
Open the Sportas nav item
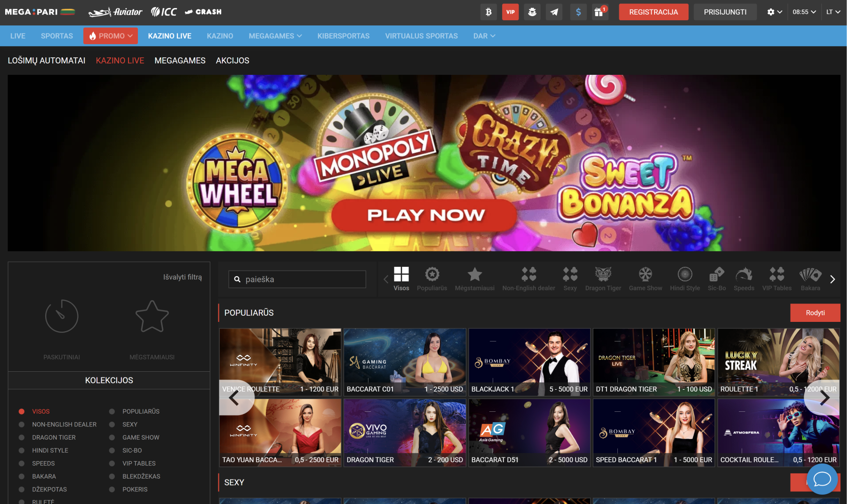tap(57, 36)
